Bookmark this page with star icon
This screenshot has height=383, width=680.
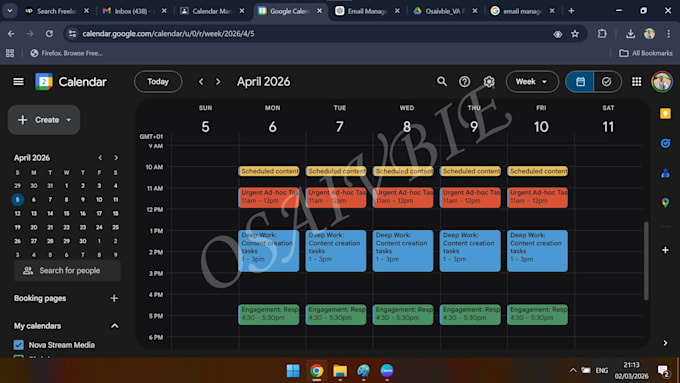pos(575,34)
